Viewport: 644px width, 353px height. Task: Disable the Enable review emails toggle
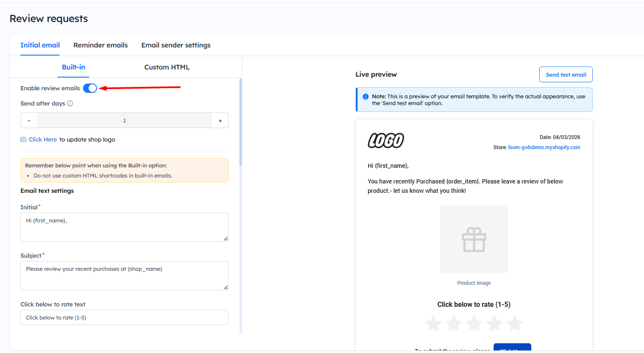click(90, 88)
